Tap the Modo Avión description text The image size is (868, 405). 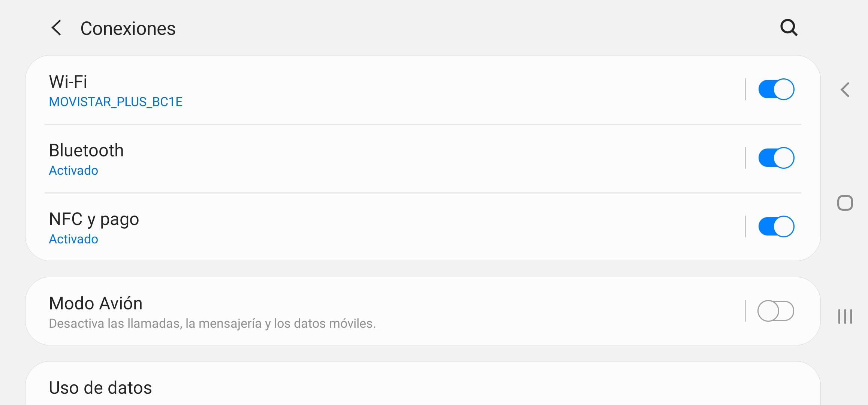pos(212,323)
